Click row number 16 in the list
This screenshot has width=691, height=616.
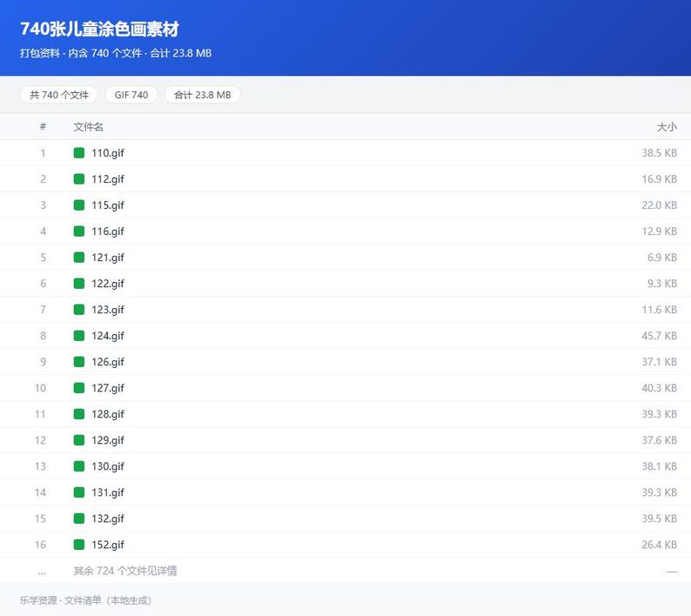pos(40,545)
